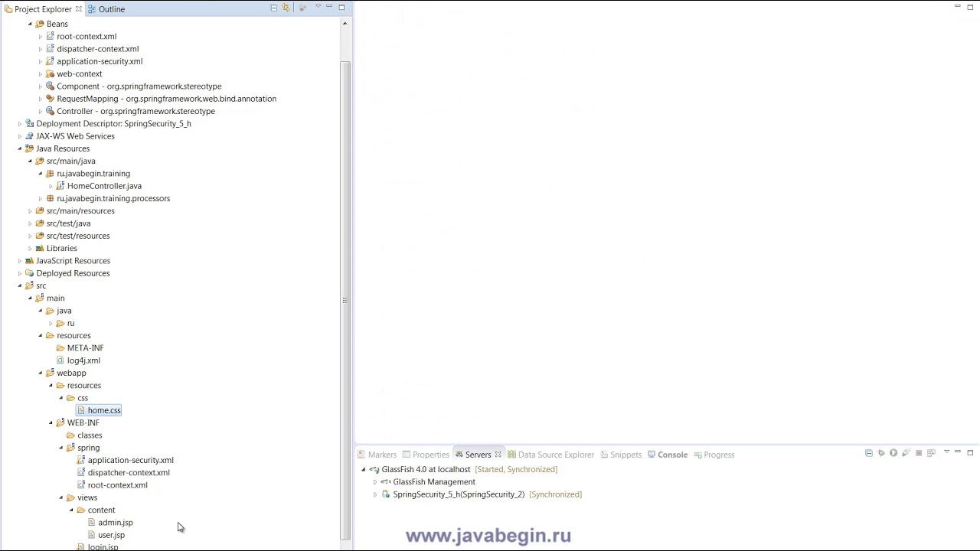Collapse all in Project Explorer toolbar
The width and height of the screenshot is (980, 551).
coord(273,8)
